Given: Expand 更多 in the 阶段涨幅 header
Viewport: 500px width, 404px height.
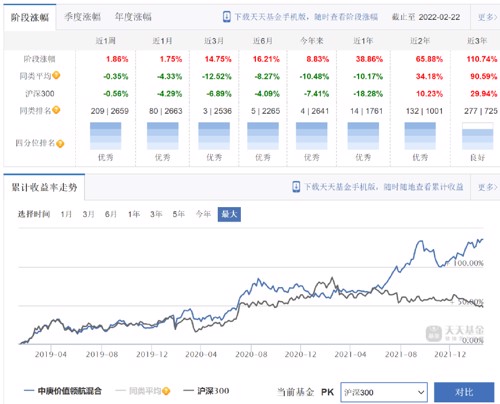Looking at the screenshot, I should point(487,17).
